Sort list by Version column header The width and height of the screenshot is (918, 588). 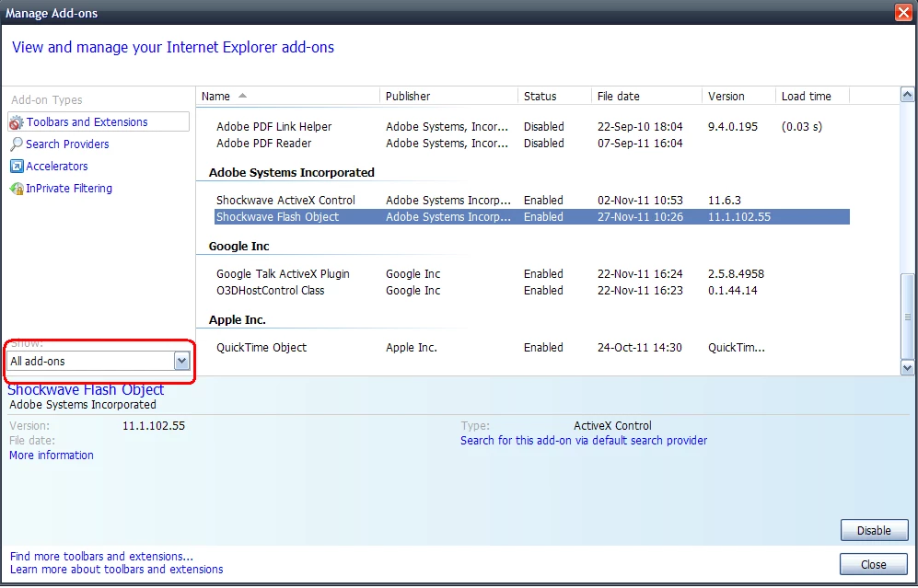click(738, 96)
